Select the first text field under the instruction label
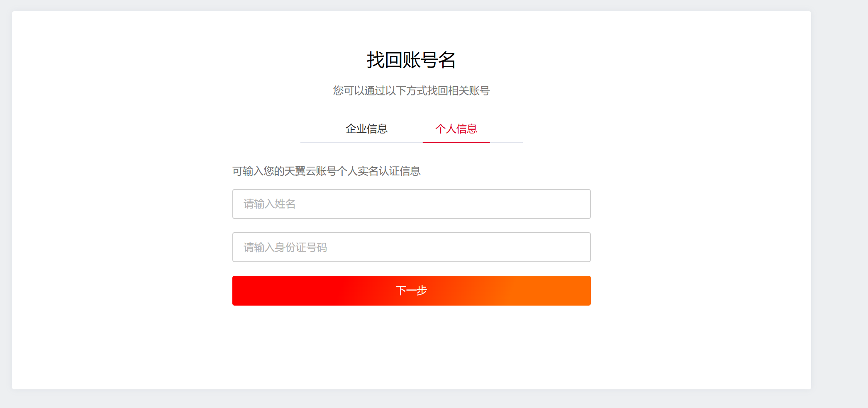Viewport: 868px width, 408px height. [x=411, y=204]
